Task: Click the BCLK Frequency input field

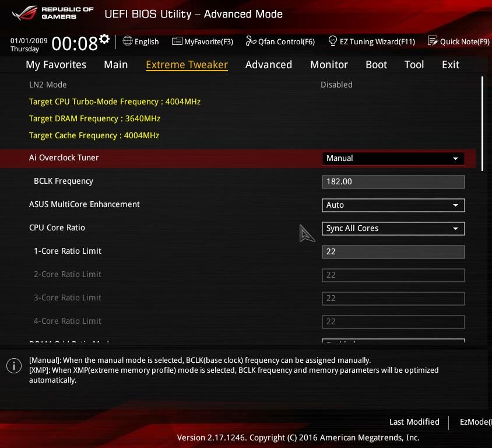Action: [x=393, y=182]
